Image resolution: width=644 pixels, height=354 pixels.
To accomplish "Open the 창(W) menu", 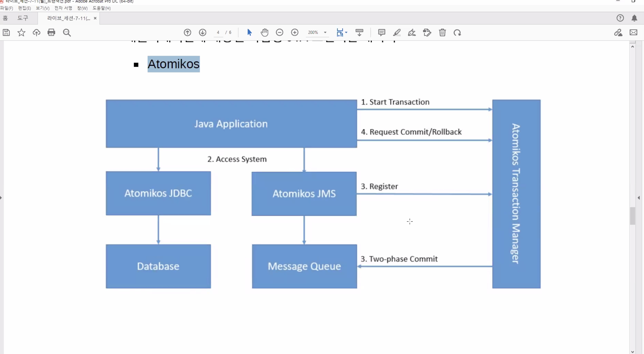I will [82, 8].
